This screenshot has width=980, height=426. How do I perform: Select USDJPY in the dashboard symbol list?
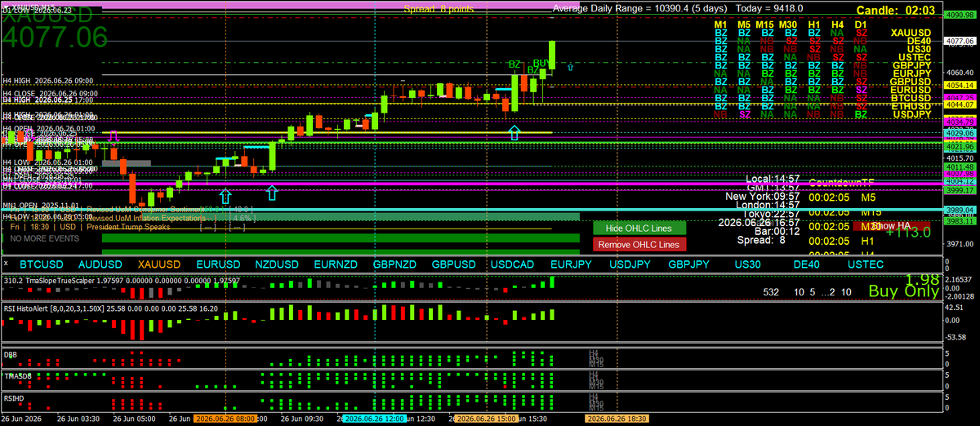coord(911,113)
